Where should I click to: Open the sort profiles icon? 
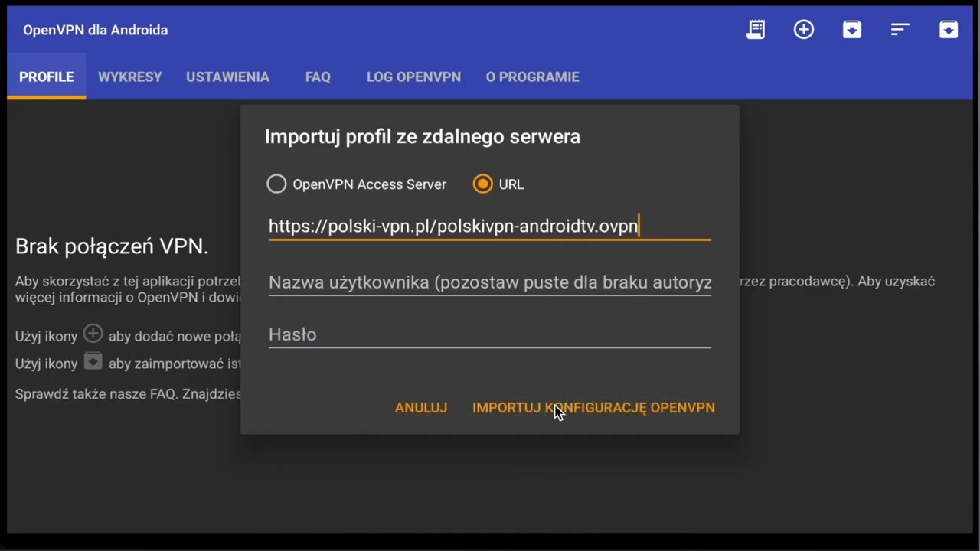[900, 30]
